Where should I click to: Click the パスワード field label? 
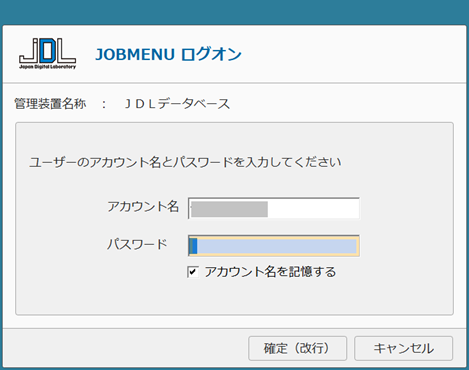pyautogui.click(x=137, y=244)
